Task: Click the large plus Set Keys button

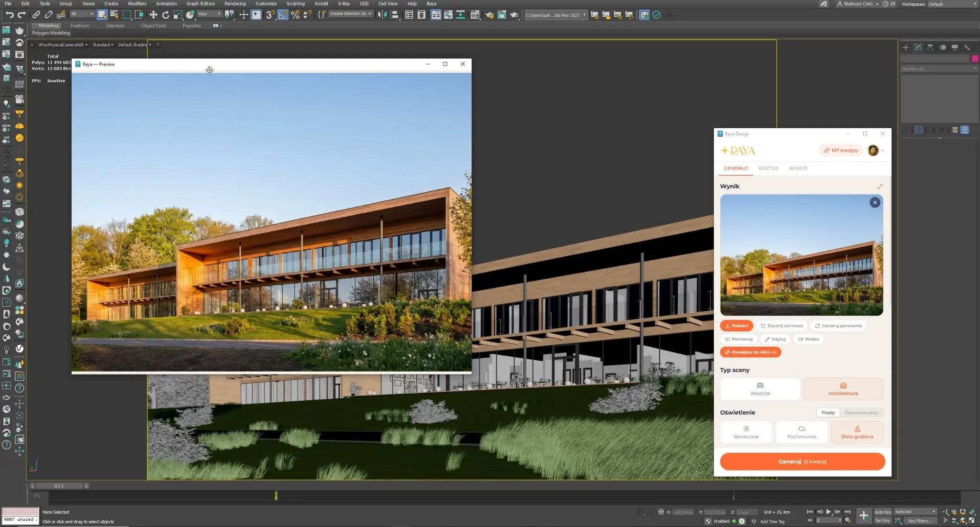Action: [864, 516]
